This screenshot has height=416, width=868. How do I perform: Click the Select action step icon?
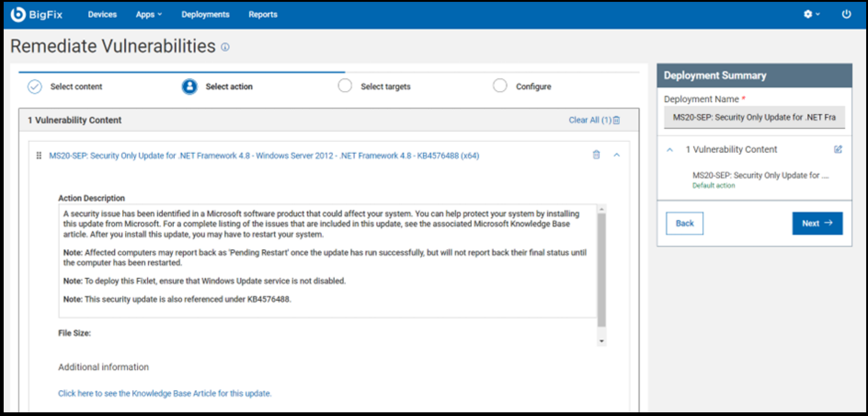[x=189, y=87]
